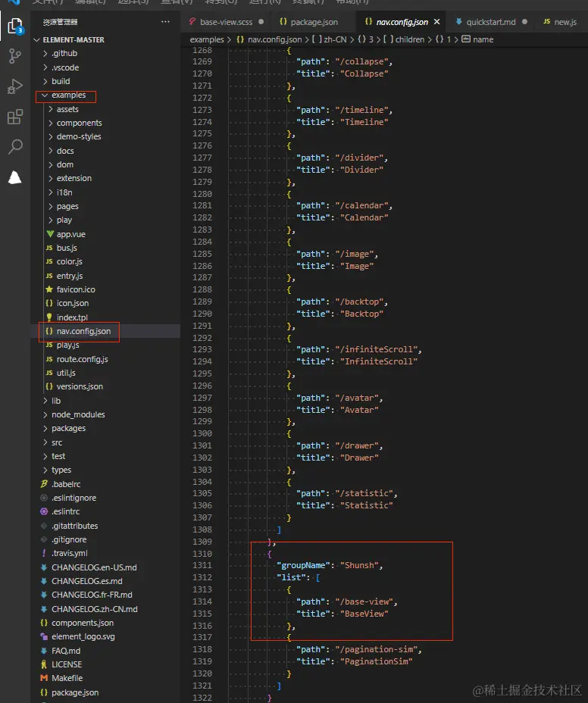Click the "Statistic" title value

[x=367, y=505]
